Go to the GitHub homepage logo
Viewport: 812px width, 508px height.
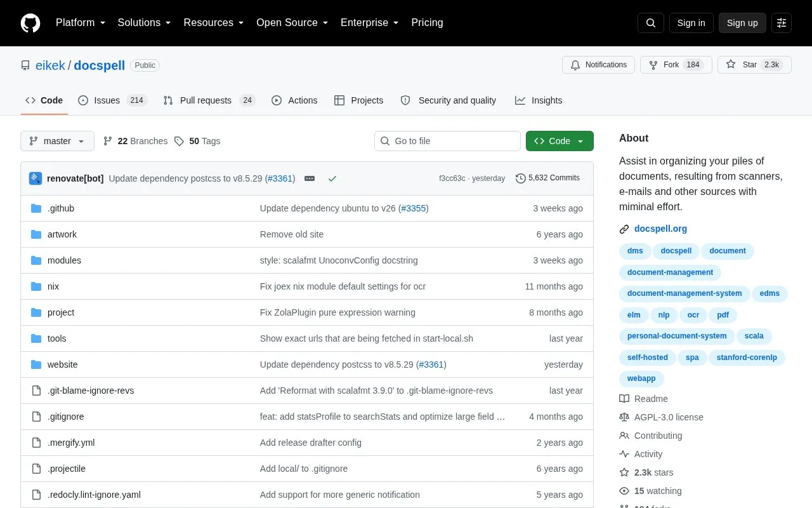pos(30,23)
